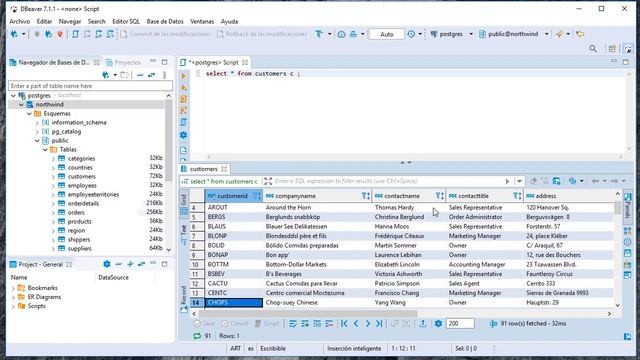Screen dimensions: 640x360
Task: Go to previous row in results
Action: [x=356, y=324]
